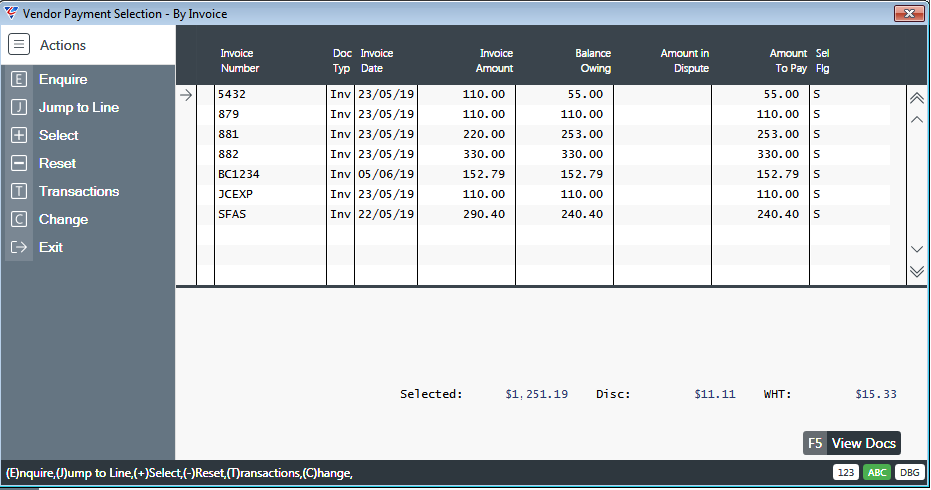Viewport: 931px width, 490px height.
Task: Choose the Select action label
Action: 58,135
